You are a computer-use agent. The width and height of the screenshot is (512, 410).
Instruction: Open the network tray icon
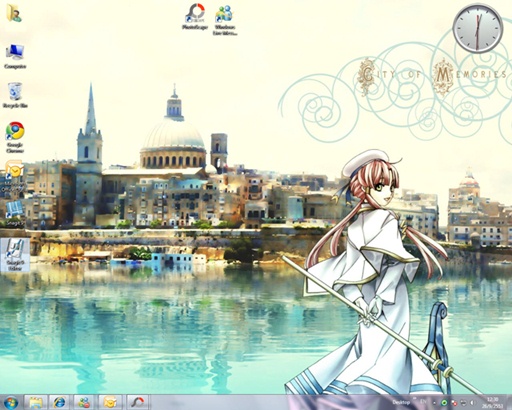point(464,403)
